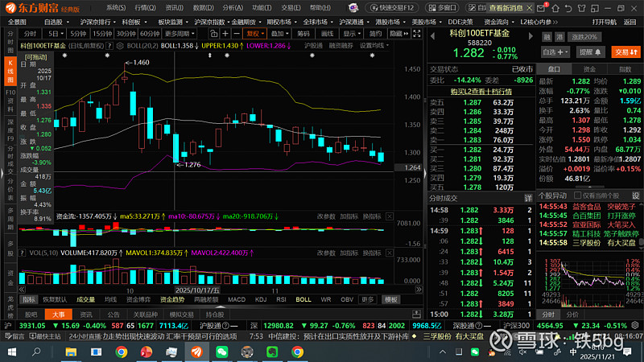This screenshot has height=362, width=644.
Task: Close the 资金流 indicator panel
Action: pos(390,216)
